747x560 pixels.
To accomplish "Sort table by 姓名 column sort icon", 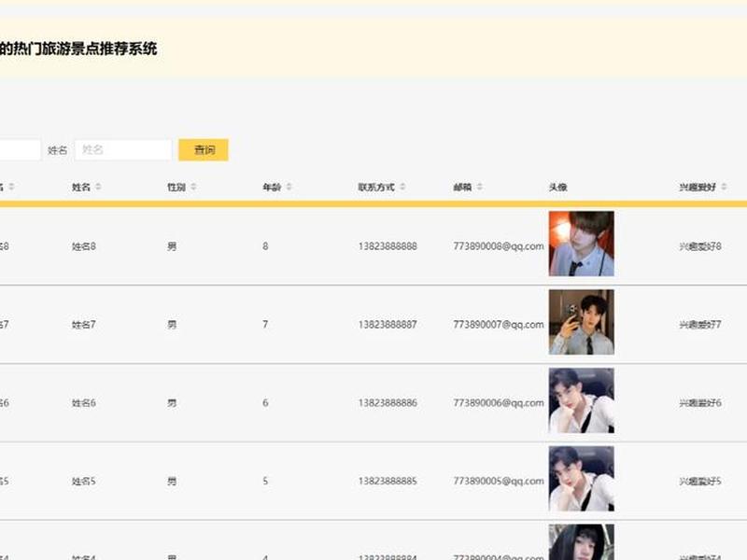I will [x=98, y=187].
